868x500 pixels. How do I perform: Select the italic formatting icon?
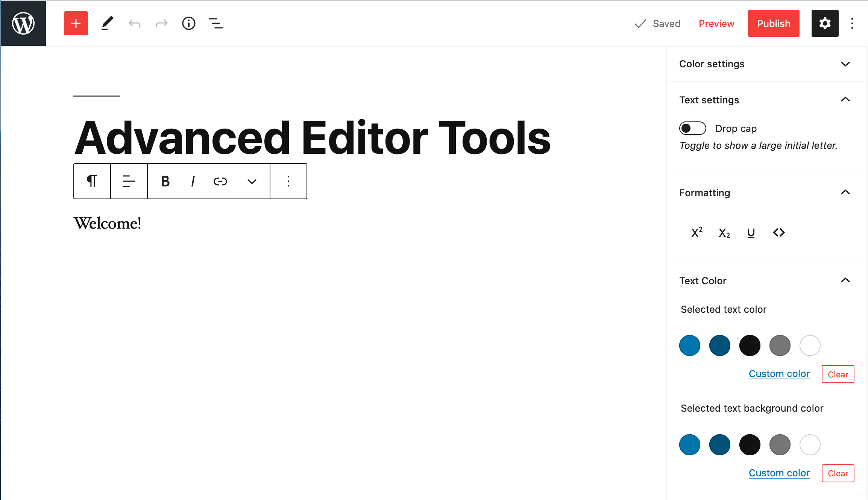point(193,181)
